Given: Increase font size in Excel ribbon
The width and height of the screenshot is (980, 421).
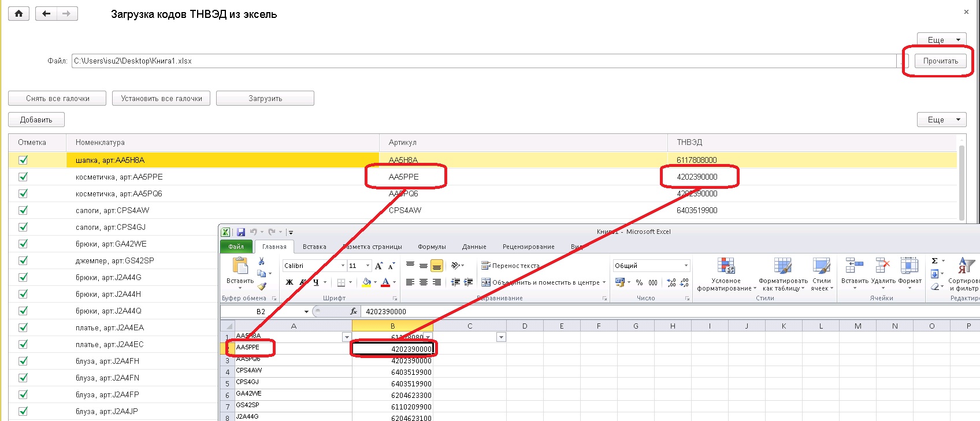Looking at the screenshot, I should [x=378, y=266].
